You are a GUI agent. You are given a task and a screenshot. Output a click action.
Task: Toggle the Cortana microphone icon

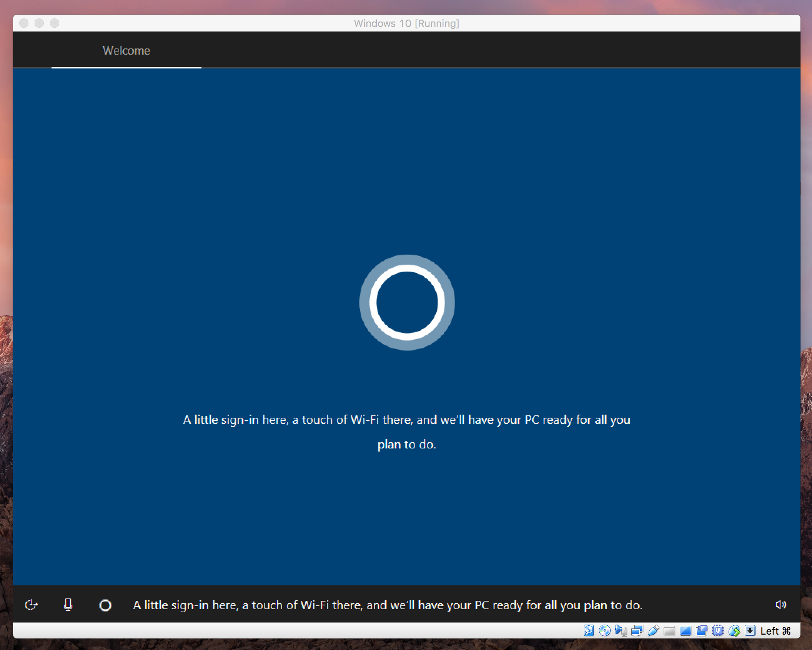(68, 605)
